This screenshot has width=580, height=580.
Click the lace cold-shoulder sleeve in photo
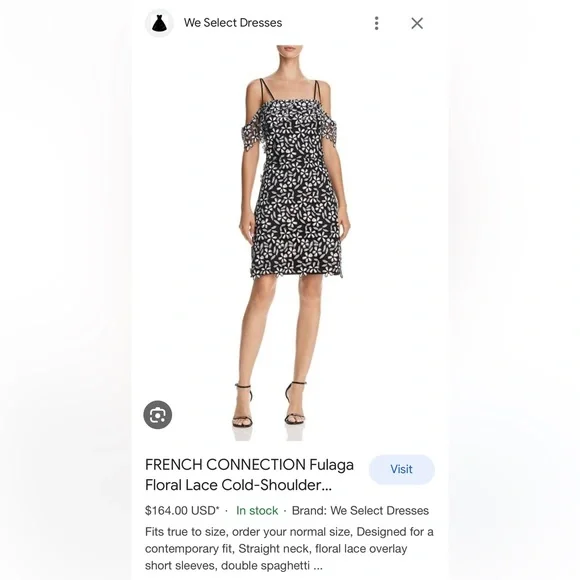(252, 138)
